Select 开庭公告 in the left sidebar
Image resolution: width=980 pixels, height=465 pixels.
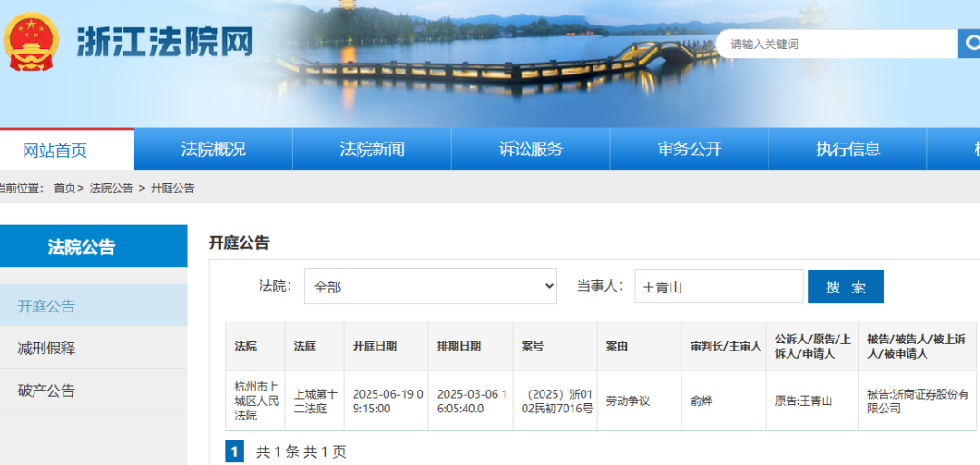pyautogui.click(x=93, y=305)
